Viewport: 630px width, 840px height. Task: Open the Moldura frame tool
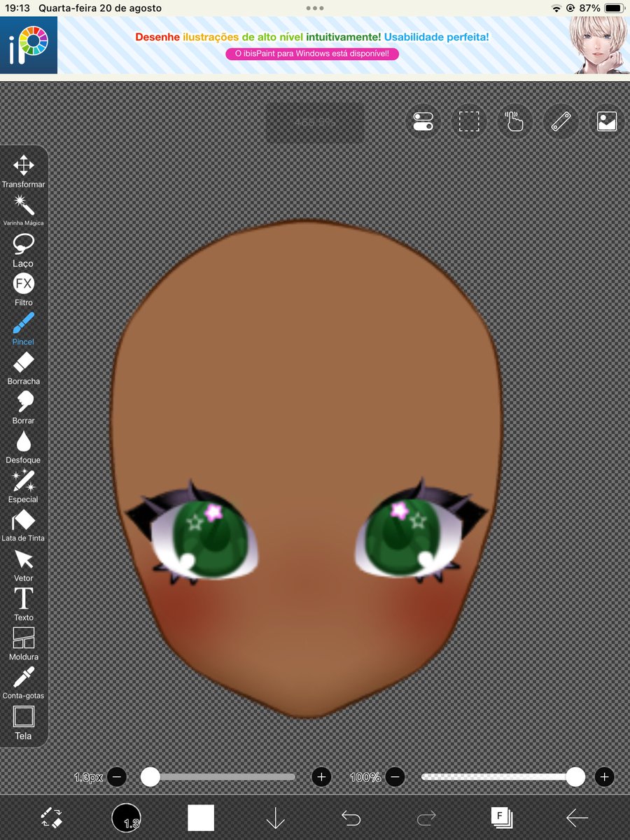click(x=23, y=643)
